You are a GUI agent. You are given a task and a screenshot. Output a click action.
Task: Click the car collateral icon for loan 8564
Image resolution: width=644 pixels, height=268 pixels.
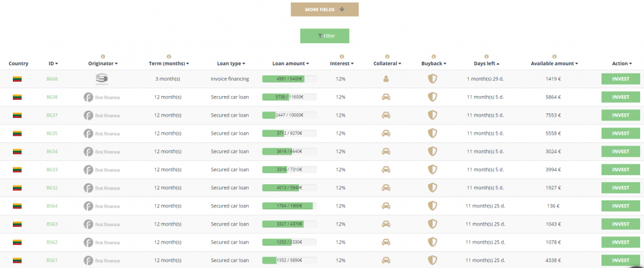[386, 206]
